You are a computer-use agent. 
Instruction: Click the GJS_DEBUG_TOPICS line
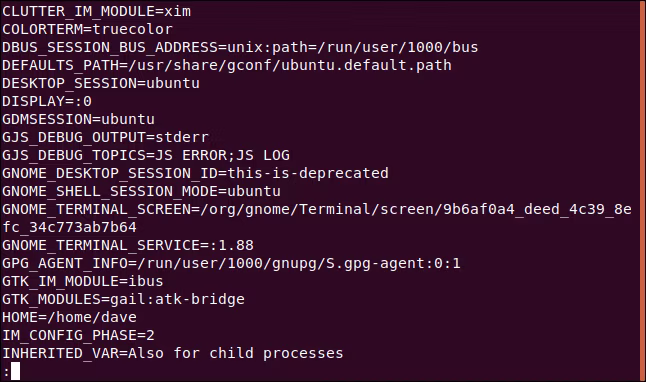146,155
